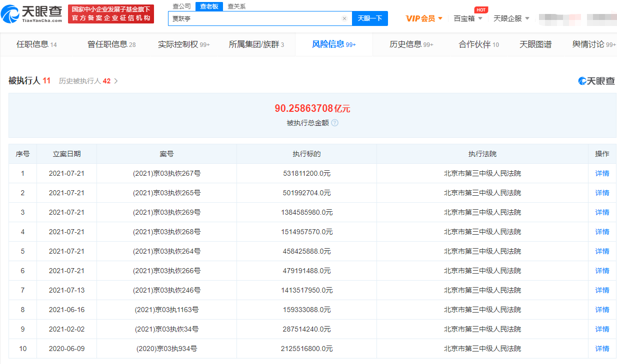617x364 pixels.
Task: Select the amount 1413517950.0元
Action: [306, 290]
